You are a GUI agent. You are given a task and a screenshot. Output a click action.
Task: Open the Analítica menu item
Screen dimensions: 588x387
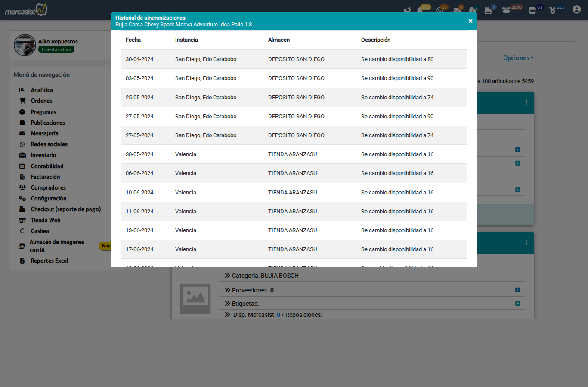point(42,90)
